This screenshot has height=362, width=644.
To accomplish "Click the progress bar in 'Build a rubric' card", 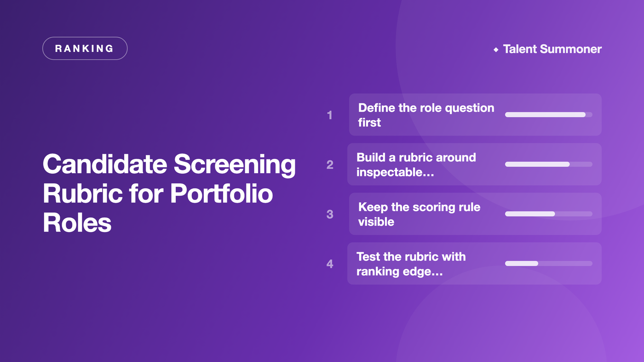I will pos(549,164).
